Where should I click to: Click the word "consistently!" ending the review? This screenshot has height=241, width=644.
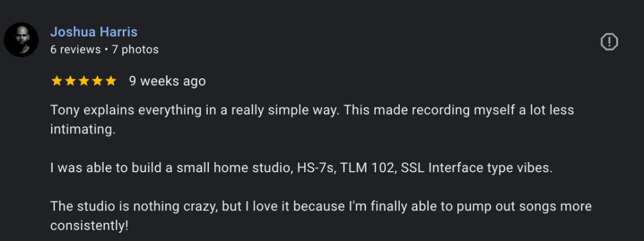90,225
